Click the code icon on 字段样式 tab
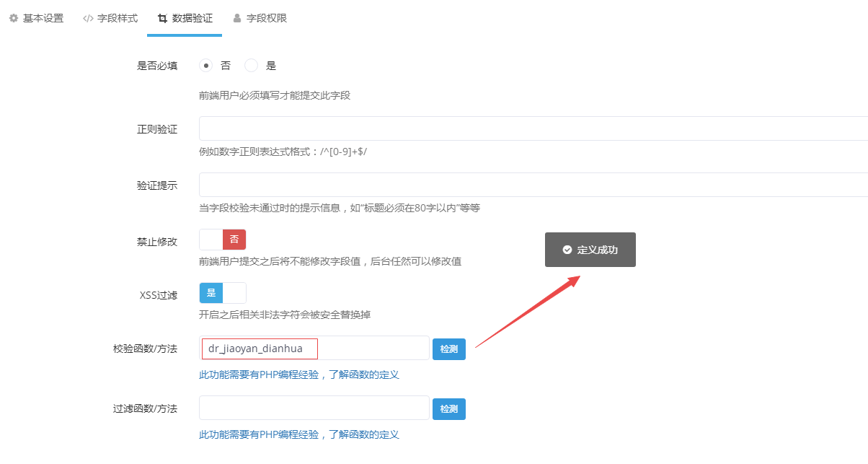The width and height of the screenshot is (868, 464). point(88,18)
